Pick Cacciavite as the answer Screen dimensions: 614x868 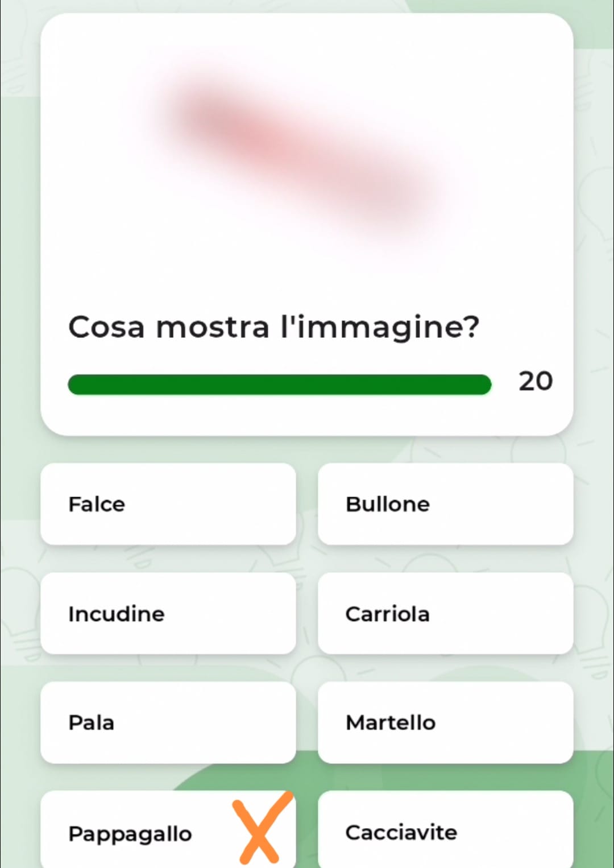click(445, 832)
